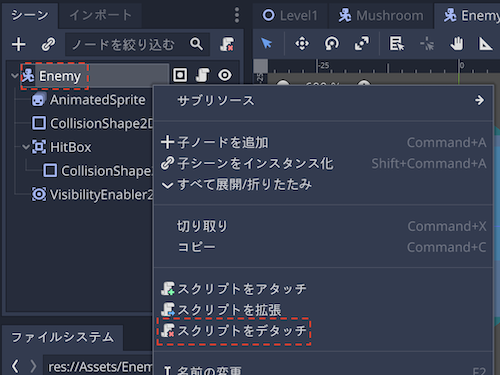Select the HitBox tree node
Screen dimensions: 500x375
pos(70,147)
